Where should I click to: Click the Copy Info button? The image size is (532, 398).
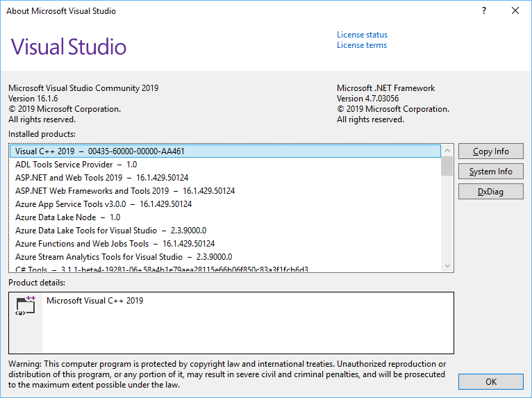point(490,151)
